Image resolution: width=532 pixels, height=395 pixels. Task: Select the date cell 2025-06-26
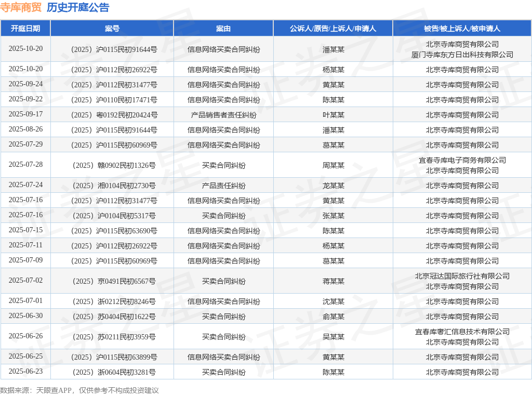[26, 336]
